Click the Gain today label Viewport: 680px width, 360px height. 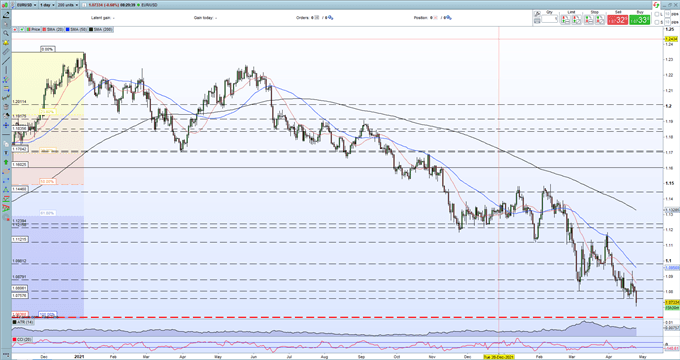click(204, 18)
